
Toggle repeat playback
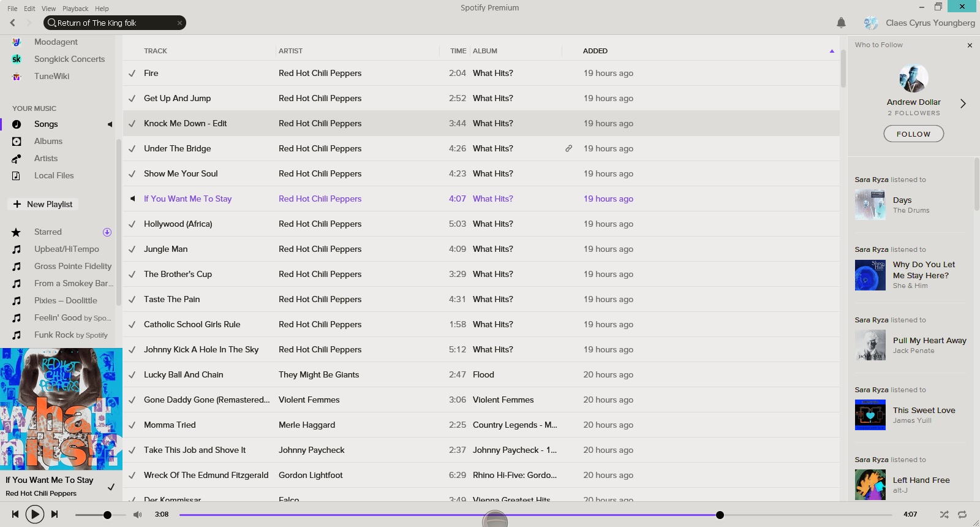[962, 514]
